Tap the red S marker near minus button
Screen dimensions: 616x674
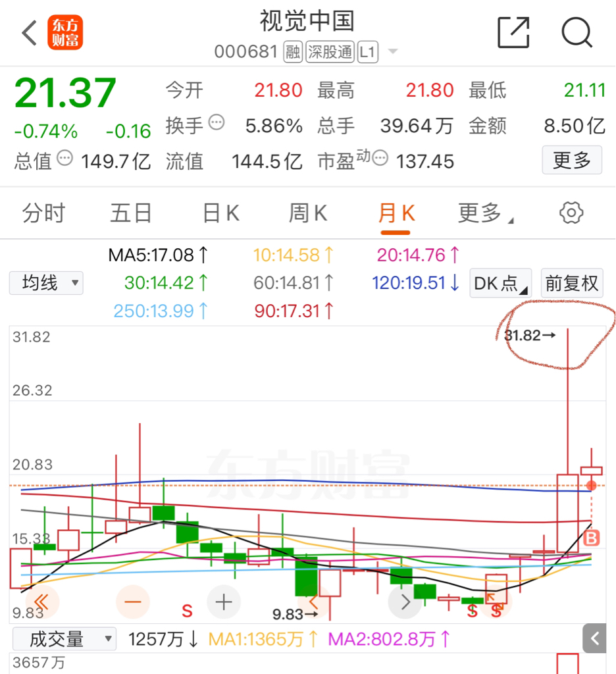coord(187,611)
